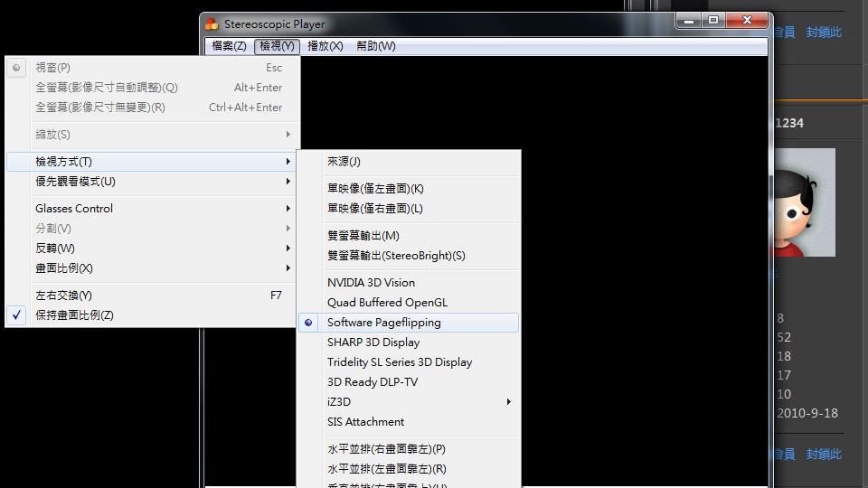Expand the Glasses Control submenu

pos(153,209)
